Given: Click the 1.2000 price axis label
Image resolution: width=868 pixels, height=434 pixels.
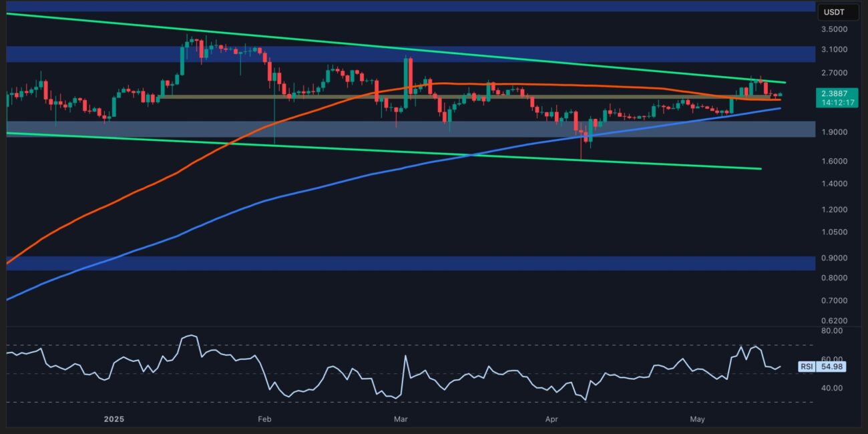Looking at the screenshot, I should coord(835,210).
